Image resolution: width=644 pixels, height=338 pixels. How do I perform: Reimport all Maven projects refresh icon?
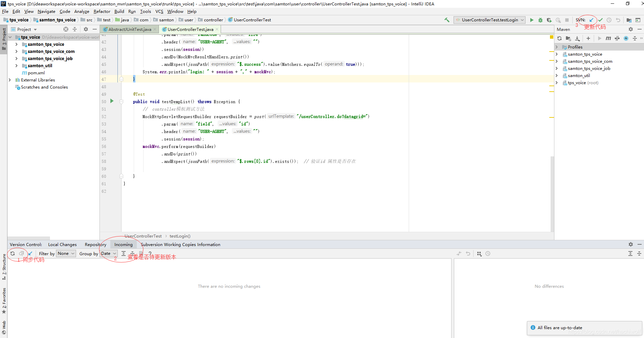(559, 38)
